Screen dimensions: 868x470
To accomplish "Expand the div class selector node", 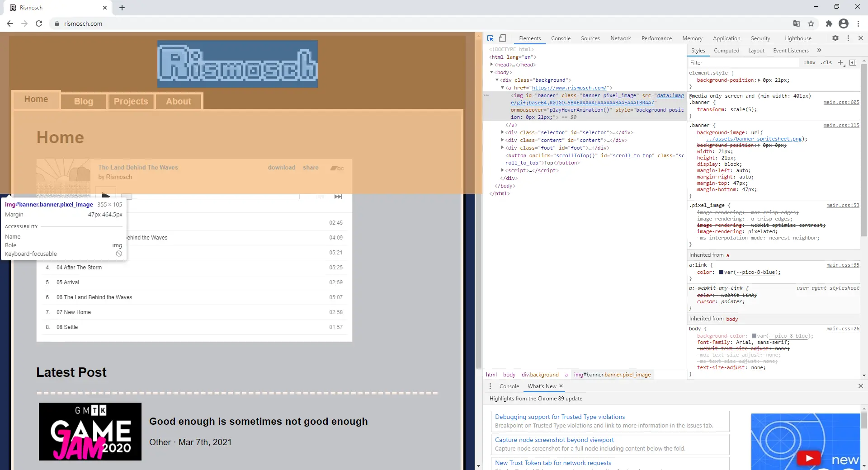I will 502,132.
